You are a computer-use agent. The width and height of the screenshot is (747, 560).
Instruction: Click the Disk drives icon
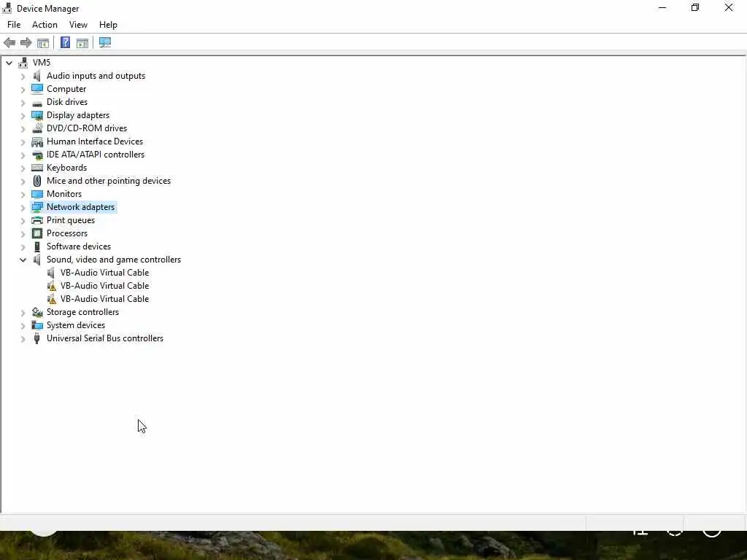click(x=37, y=102)
